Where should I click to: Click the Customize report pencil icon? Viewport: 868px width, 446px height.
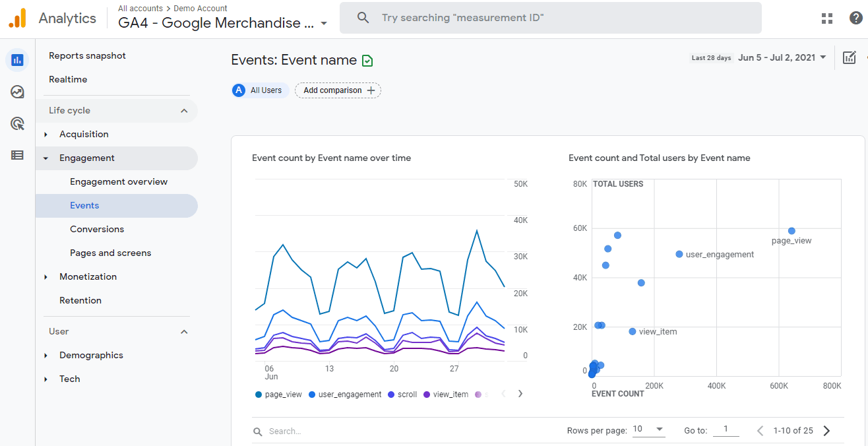tap(850, 57)
